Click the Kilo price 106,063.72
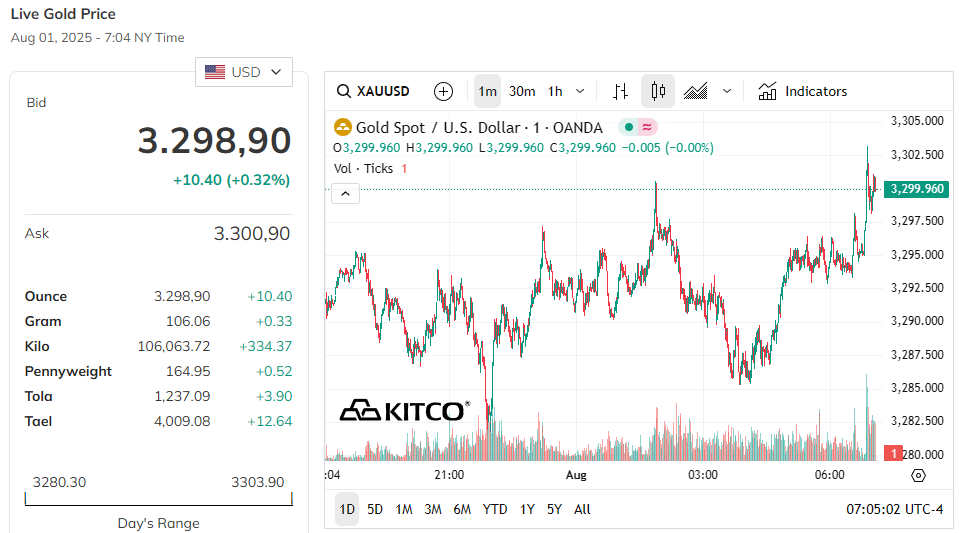 [174, 346]
